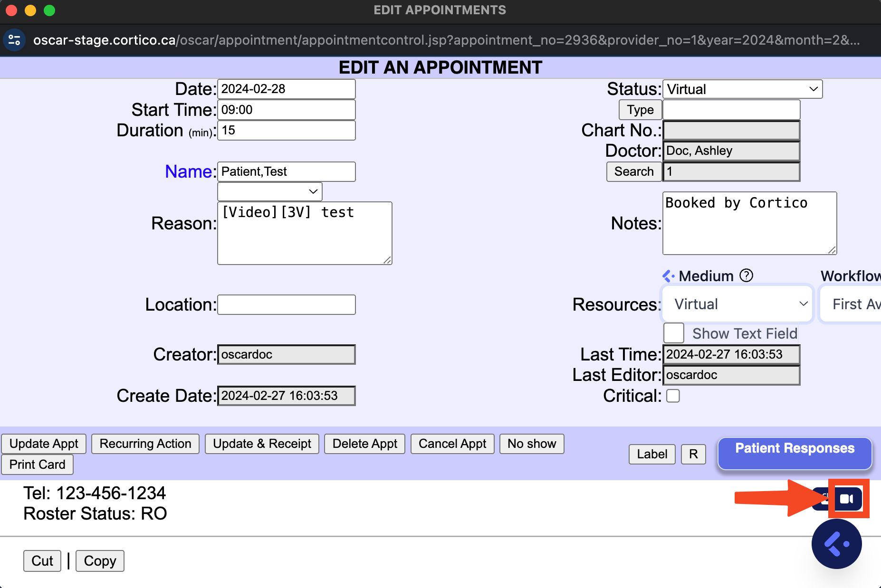Click the Start Time field
This screenshot has height=588, width=881.
click(287, 110)
